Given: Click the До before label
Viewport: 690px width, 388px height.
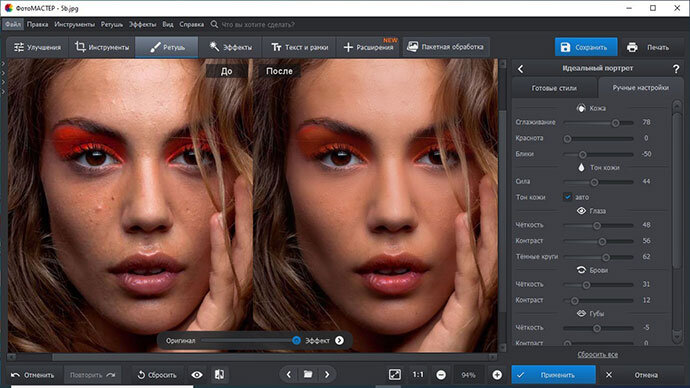Looking at the screenshot, I should coord(227,71).
